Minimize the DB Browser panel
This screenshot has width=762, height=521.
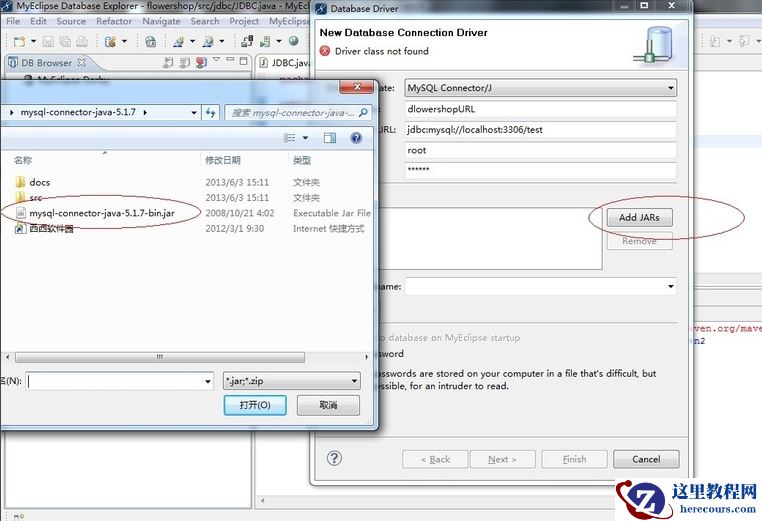(x=230, y=59)
